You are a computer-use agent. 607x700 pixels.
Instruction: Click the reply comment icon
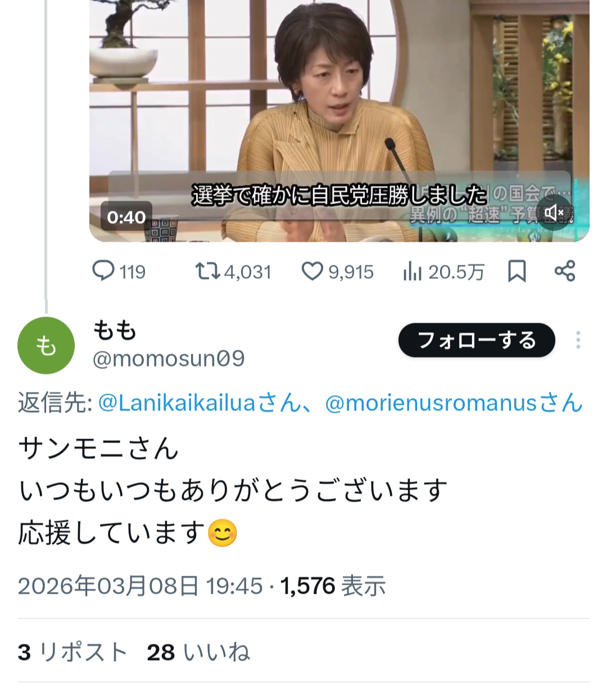point(103,272)
